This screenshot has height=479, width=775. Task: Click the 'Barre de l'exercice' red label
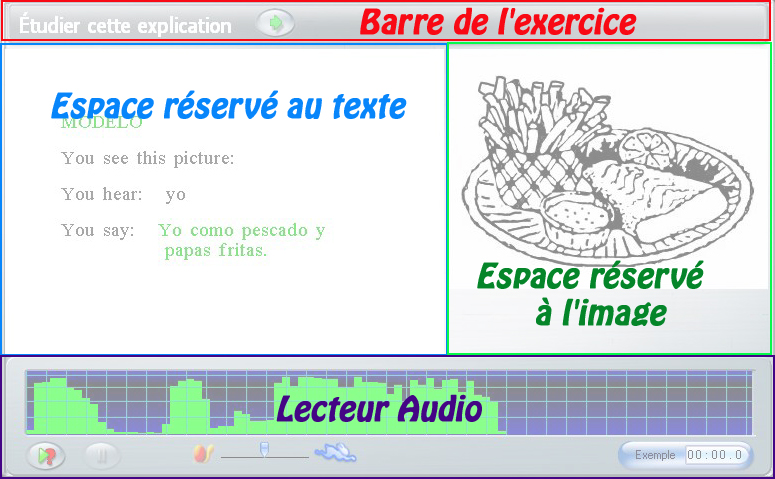click(497, 21)
